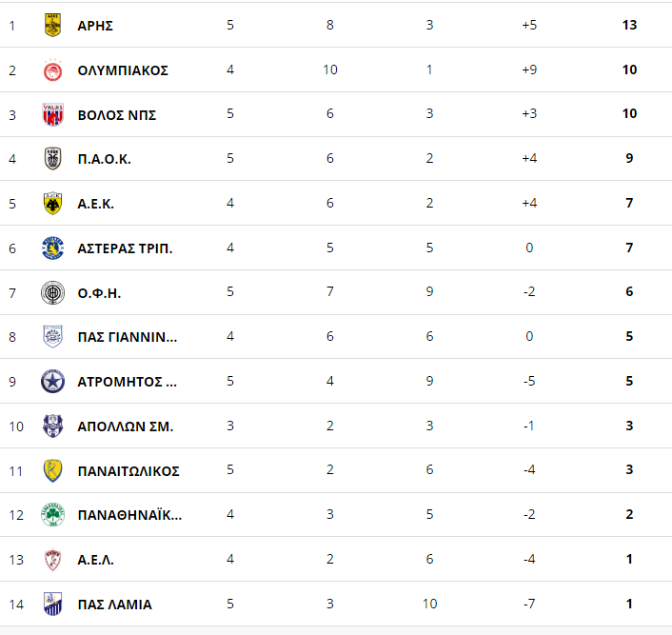Select ΟΛΥΜΠΙΑΚΟΣ points total 10
Viewport: 672px width, 635px height.
pyautogui.click(x=629, y=69)
